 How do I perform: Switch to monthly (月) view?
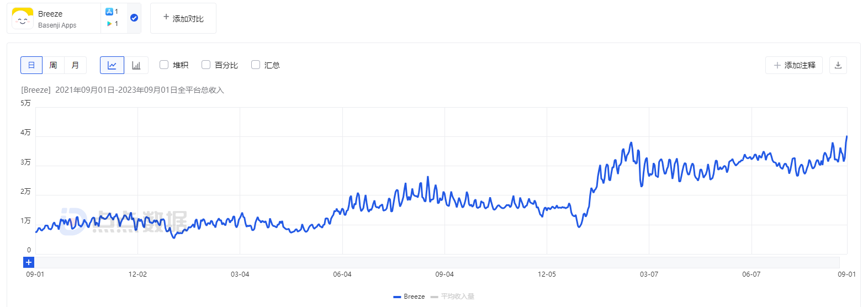click(x=75, y=65)
